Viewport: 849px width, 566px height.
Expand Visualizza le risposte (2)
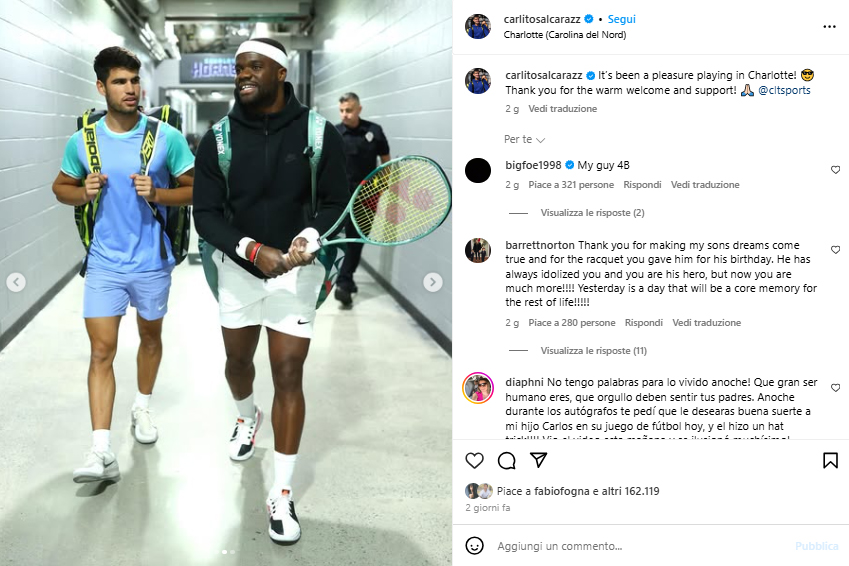(592, 213)
